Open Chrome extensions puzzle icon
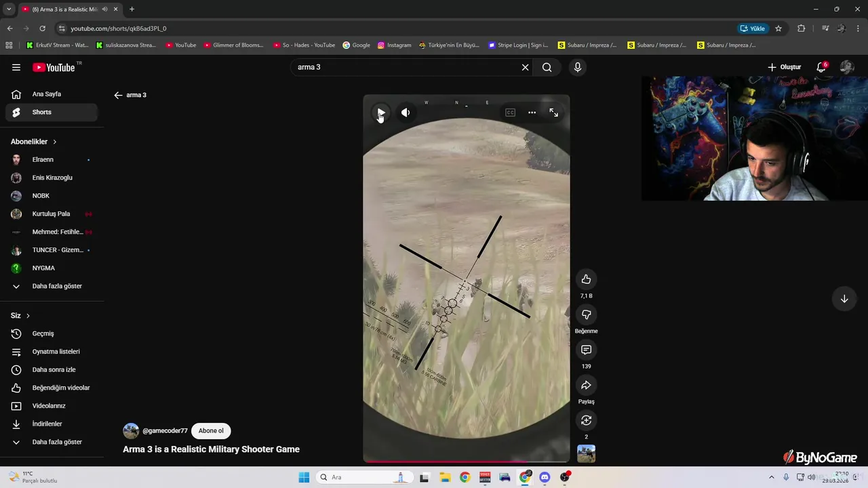 click(x=801, y=28)
